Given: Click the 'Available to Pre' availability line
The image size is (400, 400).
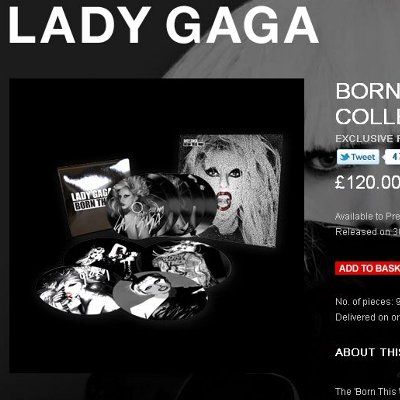Looking at the screenshot, I should coord(368,216).
